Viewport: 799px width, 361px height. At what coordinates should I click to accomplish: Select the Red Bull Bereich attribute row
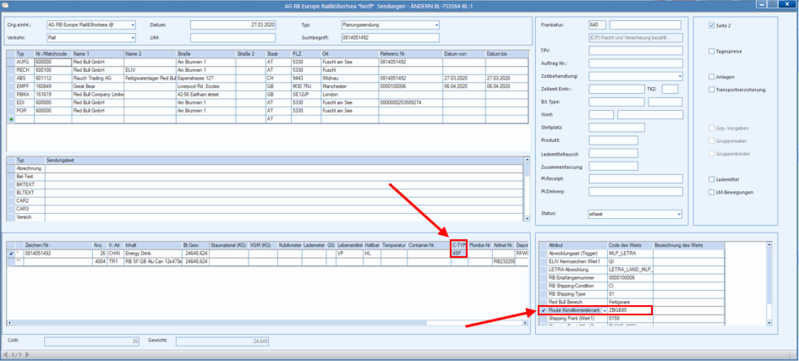[x=632, y=302]
